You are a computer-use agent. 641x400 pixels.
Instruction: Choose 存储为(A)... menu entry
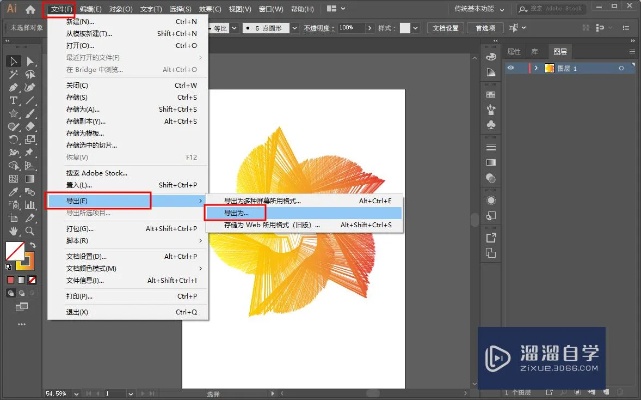pyautogui.click(x=128, y=109)
